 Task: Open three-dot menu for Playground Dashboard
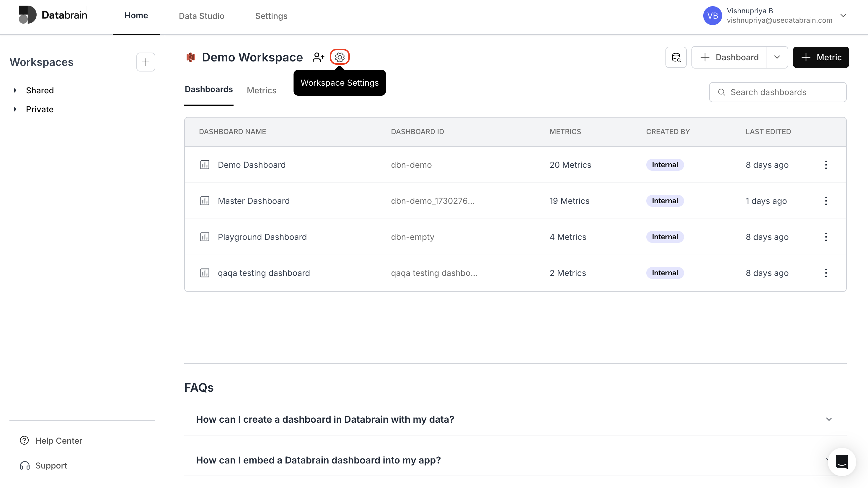[826, 237]
